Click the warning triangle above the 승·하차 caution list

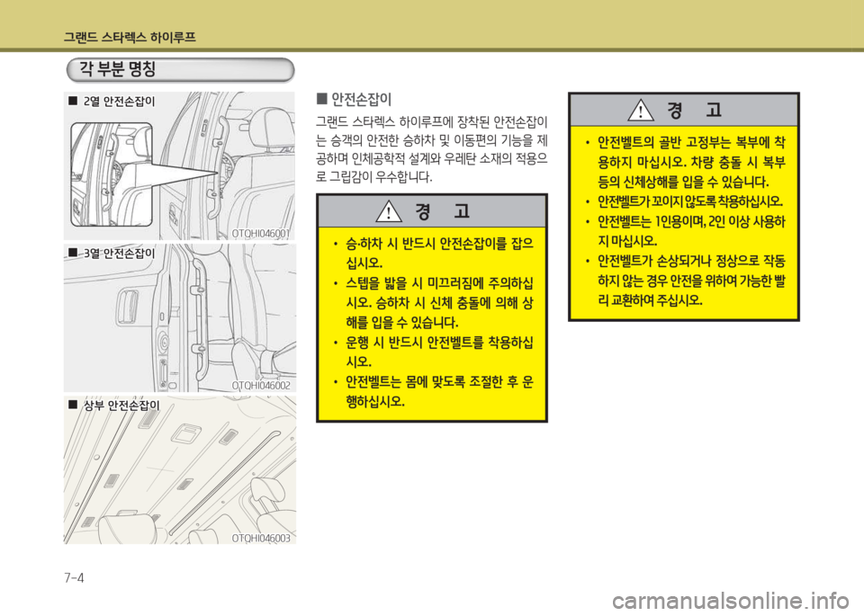[x=389, y=211]
